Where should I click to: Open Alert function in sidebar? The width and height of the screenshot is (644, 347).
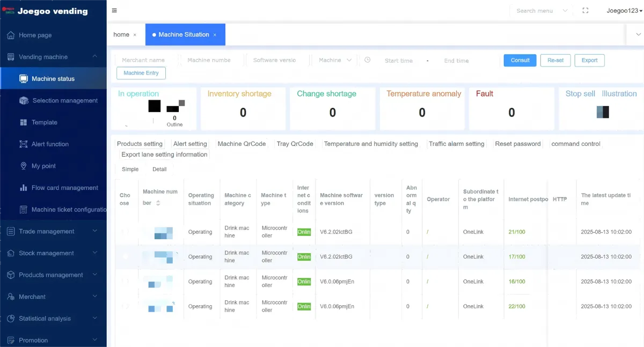coord(50,144)
